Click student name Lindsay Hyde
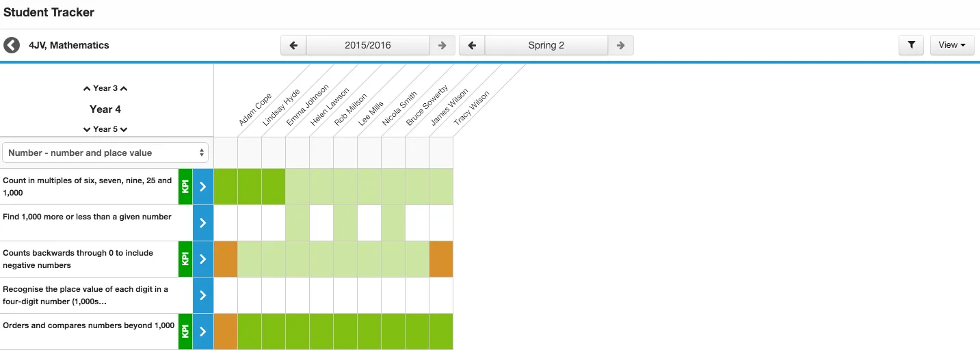980x350 pixels. (x=281, y=107)
